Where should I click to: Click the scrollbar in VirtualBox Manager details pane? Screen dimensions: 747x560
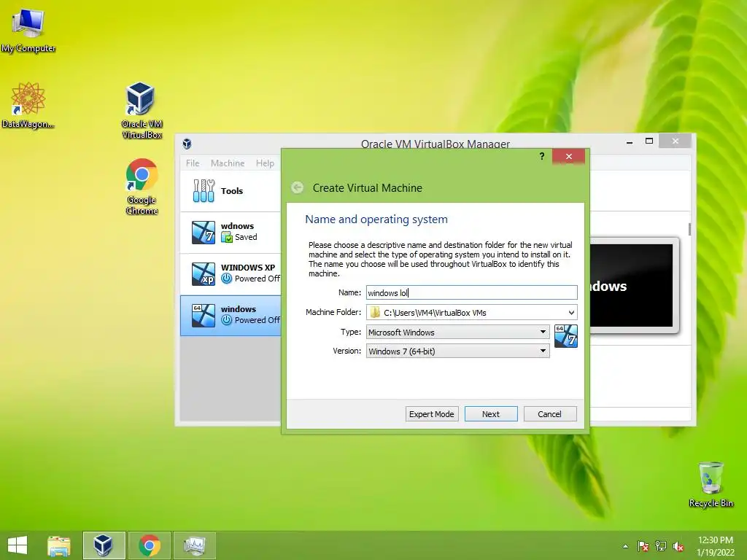point(689,228)
